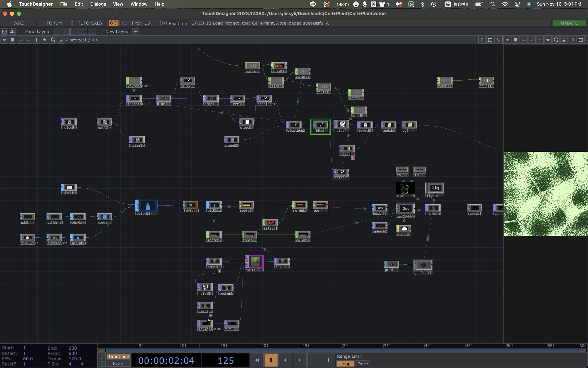The image size is (588, 368).
Task: Open the Dialogs menu
Action: click(x=98, y=4)
